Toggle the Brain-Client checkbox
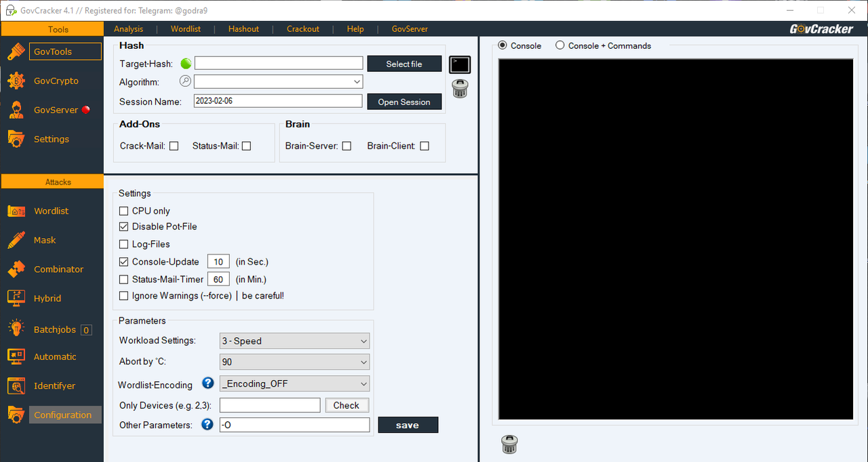This screenshot has width=868, height=462. 425,146
